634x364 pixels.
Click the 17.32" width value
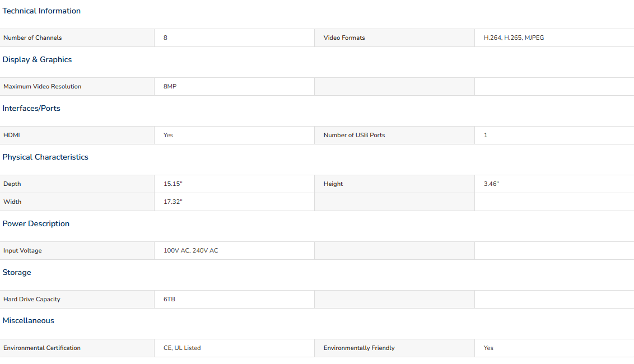173,202
